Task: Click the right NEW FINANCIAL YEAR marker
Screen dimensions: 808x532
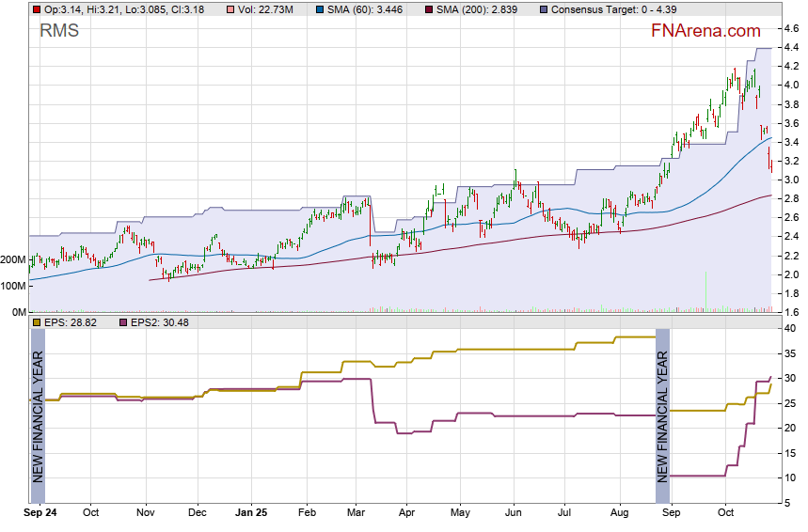Action: pyautogui.click(x=662, y=415)
